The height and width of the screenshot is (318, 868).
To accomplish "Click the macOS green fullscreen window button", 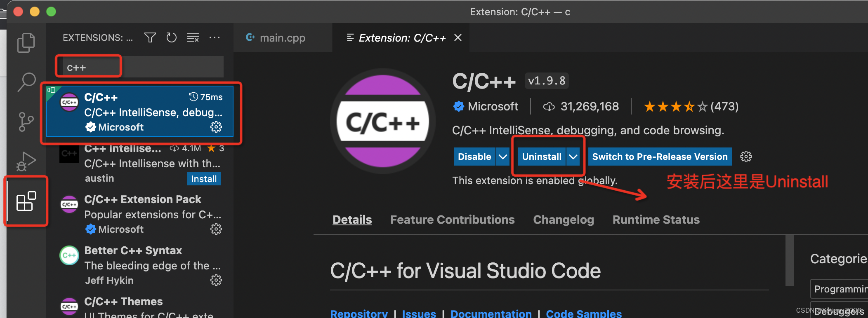I will click(x=51, y=12).
